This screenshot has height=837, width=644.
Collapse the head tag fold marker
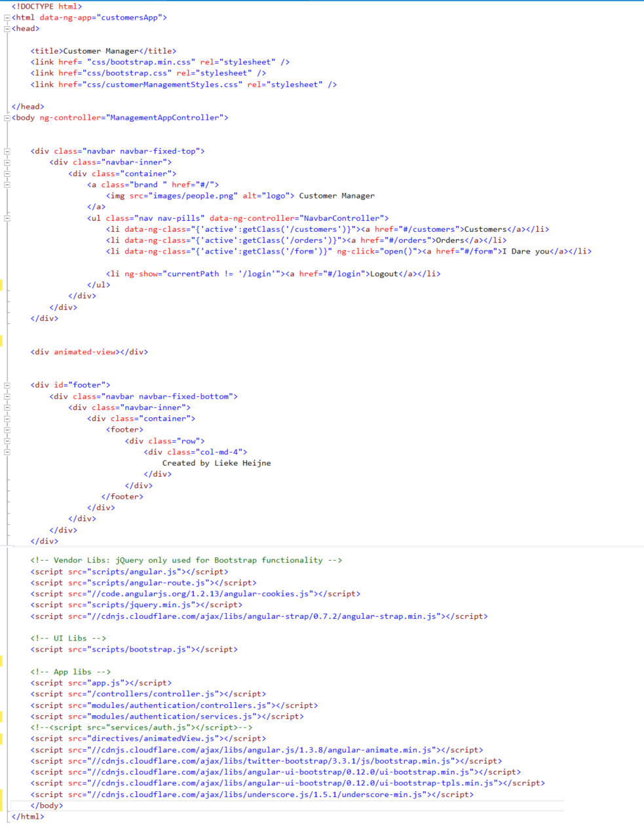click(x=7, y=29)
